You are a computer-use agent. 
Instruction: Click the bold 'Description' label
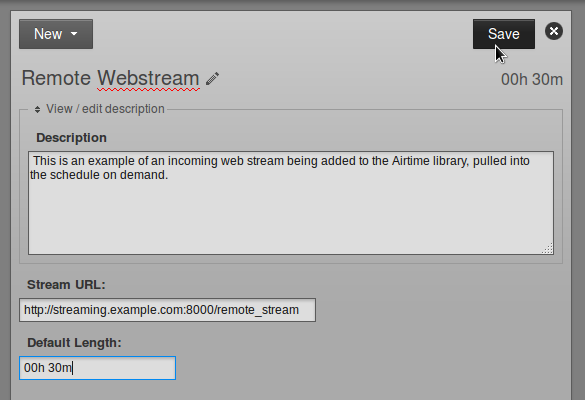71,138
